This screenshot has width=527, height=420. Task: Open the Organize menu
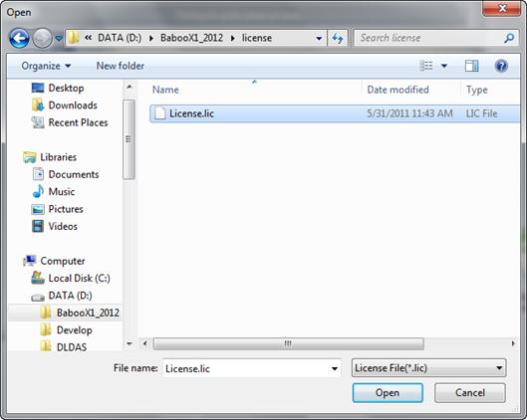click(x=46, y=66)
